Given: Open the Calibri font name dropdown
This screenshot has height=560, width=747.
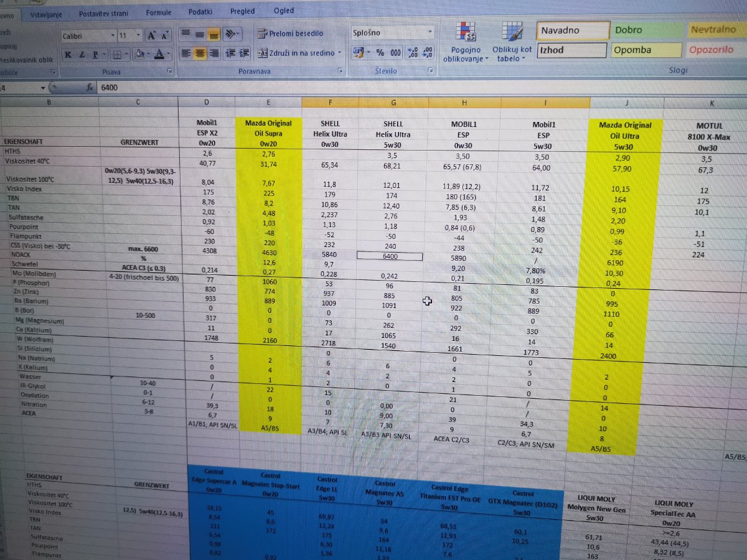Looking at the screenshot, I should tap(111, 36).
